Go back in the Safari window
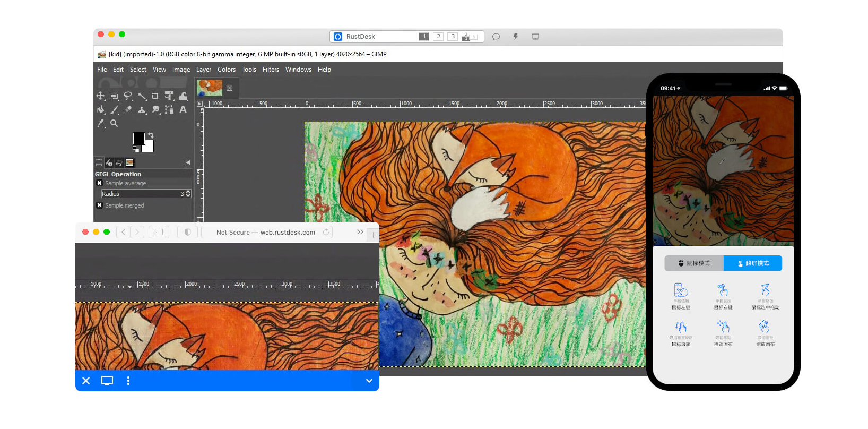This screenshot has height=429, width=868. click(x=123, y=232)
